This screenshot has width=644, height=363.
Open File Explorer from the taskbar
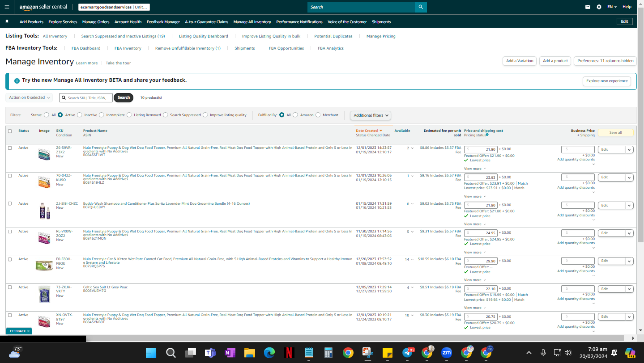click(x=249, y=353)
